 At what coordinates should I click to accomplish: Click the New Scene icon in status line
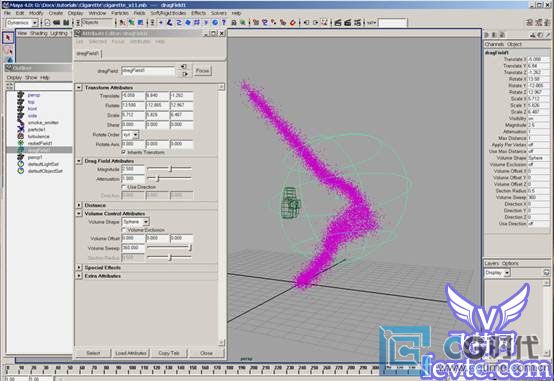(47, 23)
